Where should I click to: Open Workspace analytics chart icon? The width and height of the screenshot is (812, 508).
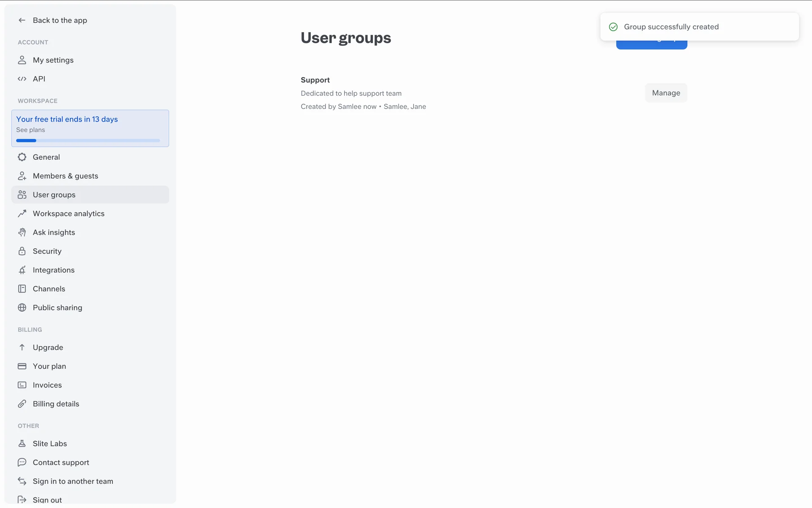click(x=22, y=214)
